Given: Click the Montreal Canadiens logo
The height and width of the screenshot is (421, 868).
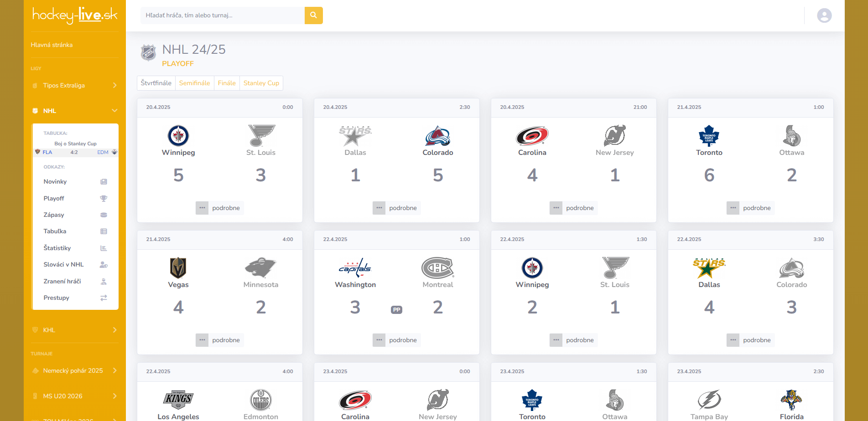Looking at the screenshot, I should click(438, 267).
